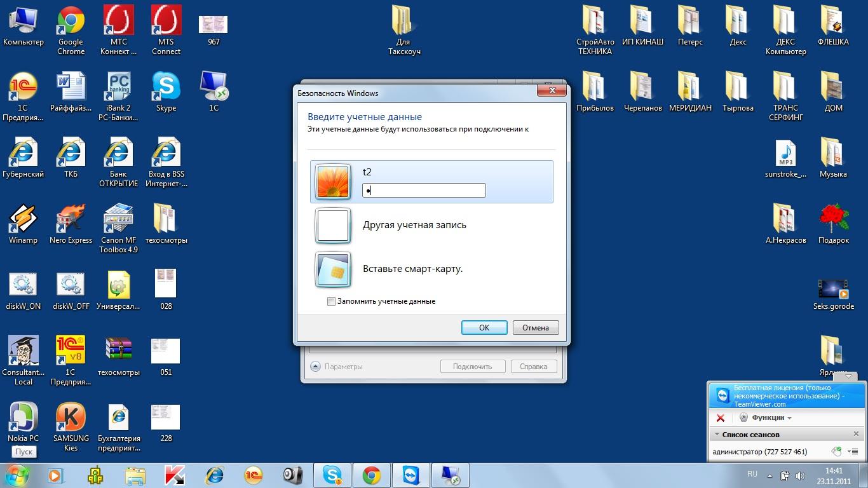This screenshot has height=488, width=868.
Task: Tick the Запомнить учетные данные checkbox
Action: [x=331, y=301]
